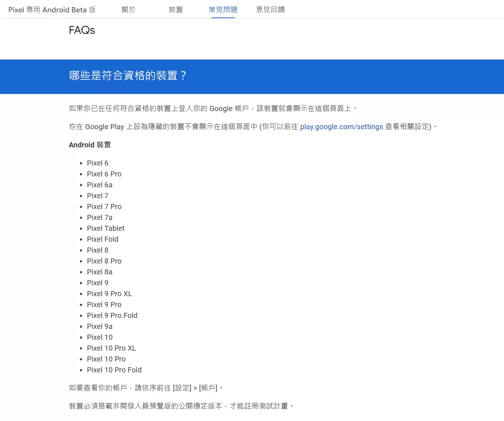Viewport: 504px width, 421px height.
Task: Select Pixel Tablet in the device list
Action: [x=106, y=228]
